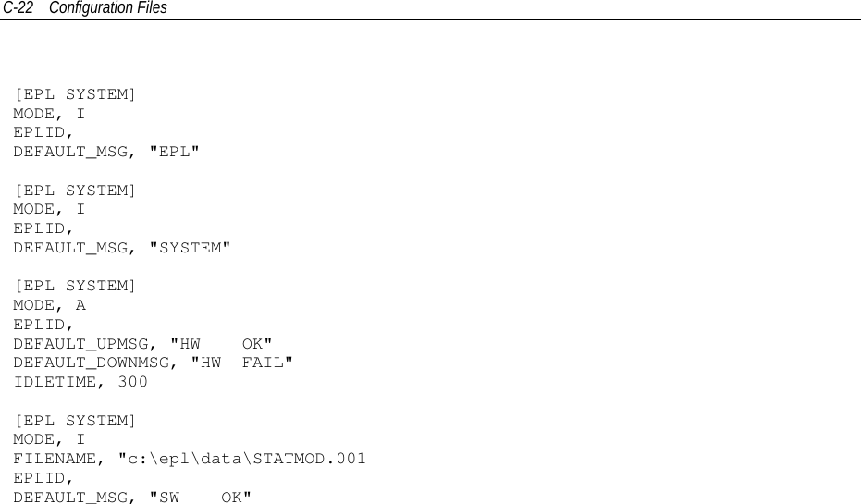
Task: Click the quoted "EPL" message value
Action: (x=175, y=153)
